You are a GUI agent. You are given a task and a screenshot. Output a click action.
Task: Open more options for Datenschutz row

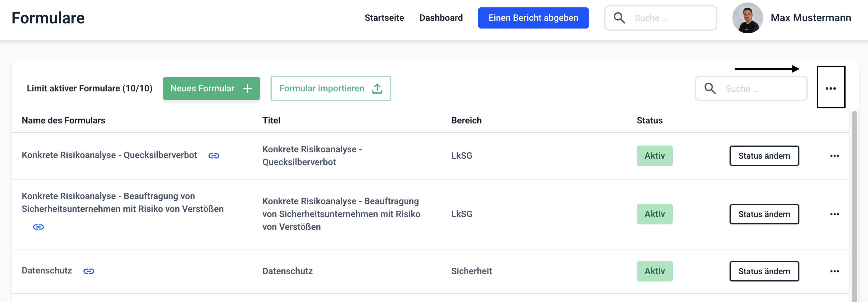click(x=834, y=271)
